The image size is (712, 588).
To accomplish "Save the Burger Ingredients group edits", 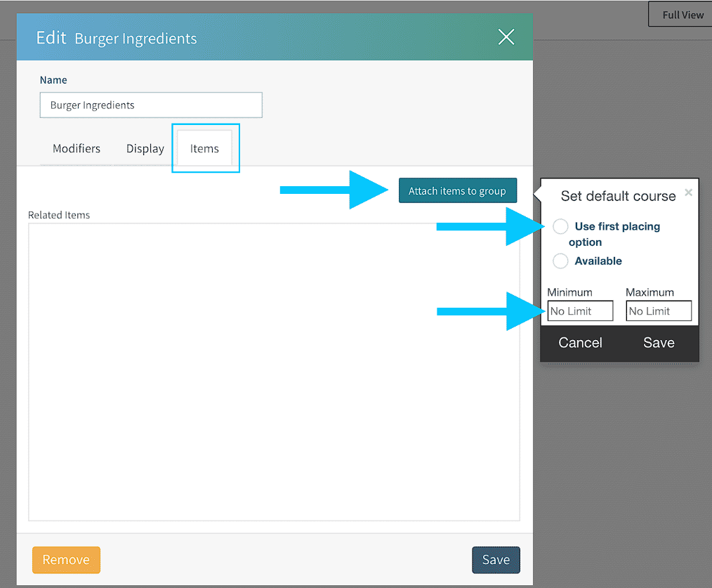I will tap(496, 560).
